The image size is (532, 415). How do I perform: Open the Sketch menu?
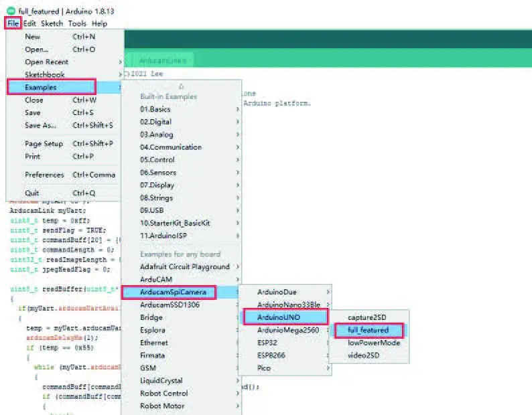tap(52, 23)
